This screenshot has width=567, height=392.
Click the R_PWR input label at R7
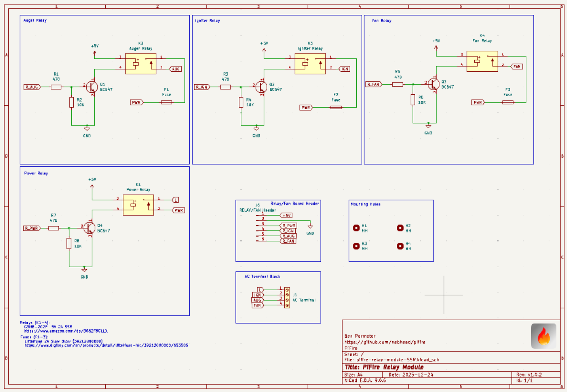click(x=32, y=228)
